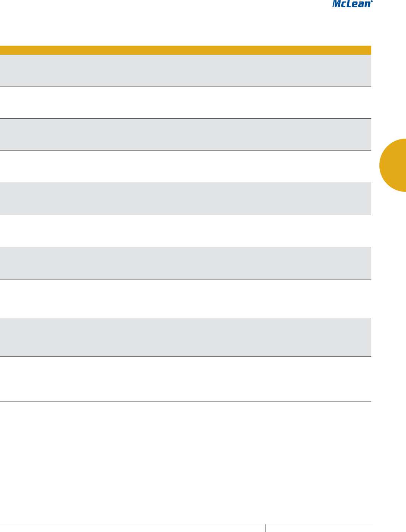Image resolution: width=406 pixels, height=532 pixels.
Task: Select the first white table row
Action: [x=186, y=102]
